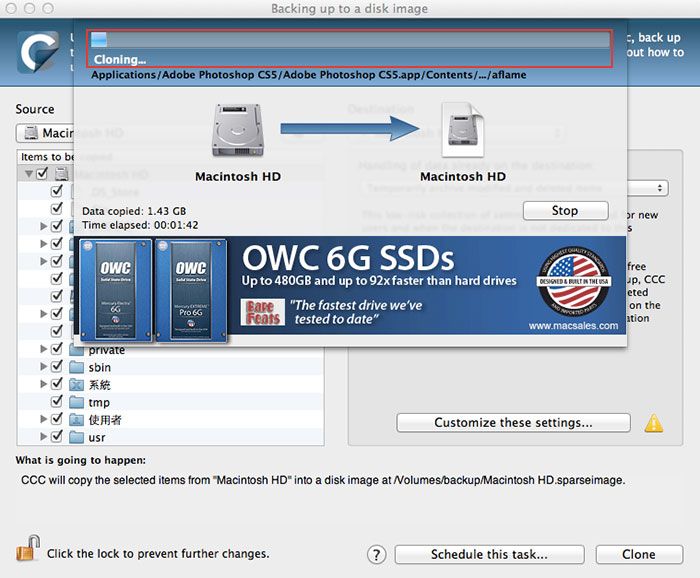Image resolution: width=700 pixels, height=578 pixels.
Task: Click the Clone button
Action: click(x=639, y=555)
